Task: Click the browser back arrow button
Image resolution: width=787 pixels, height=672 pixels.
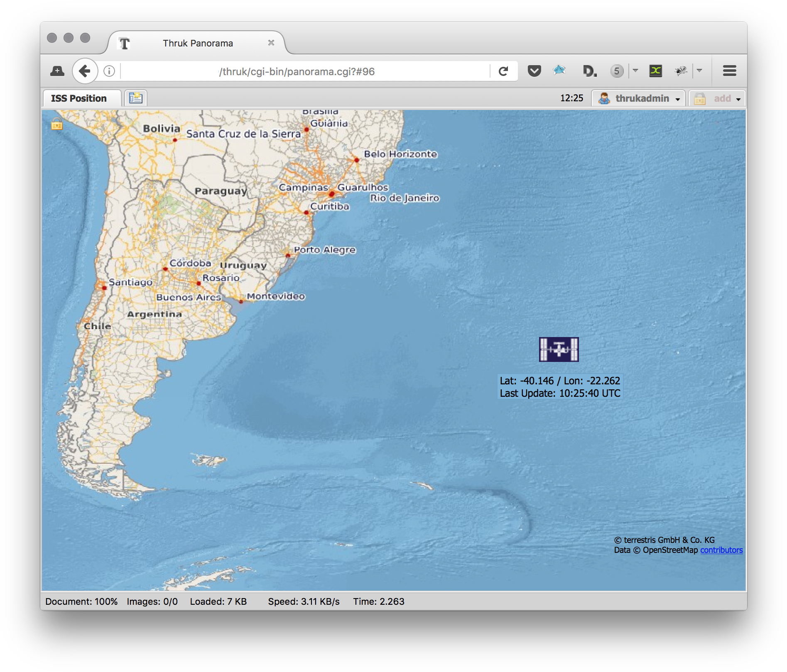Action: [x=85, y=71]
